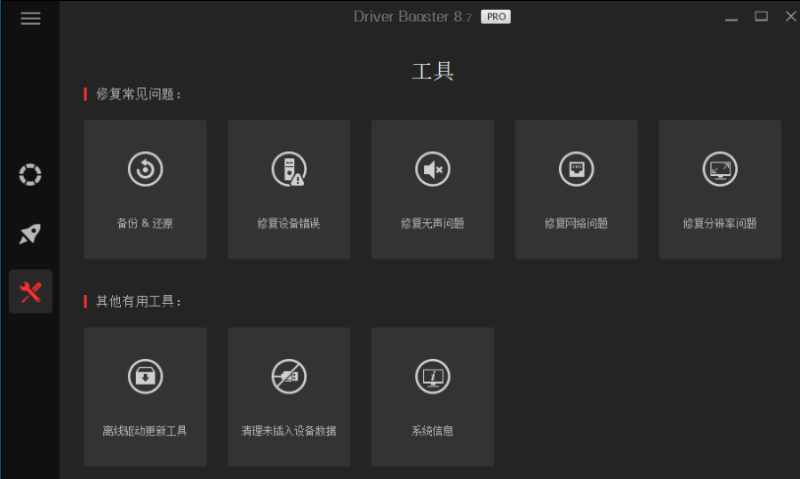This screenshot has height=479, width=800.
Task: Click the network port icon
Action: click(x=576, y=169)
